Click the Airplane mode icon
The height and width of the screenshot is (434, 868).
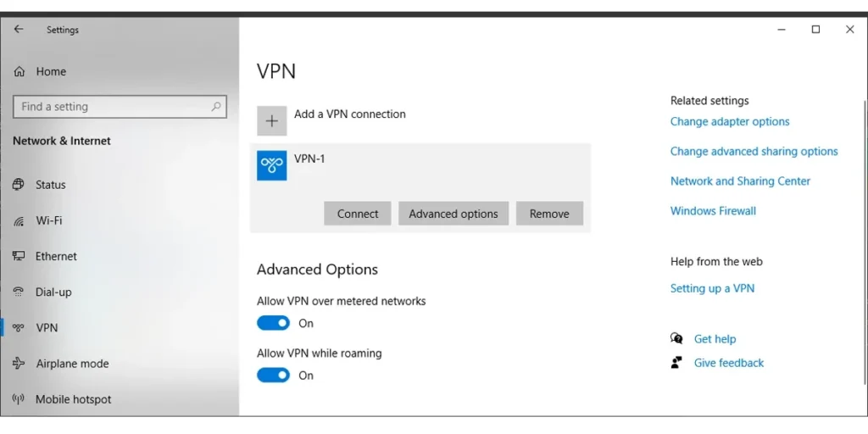19,363
